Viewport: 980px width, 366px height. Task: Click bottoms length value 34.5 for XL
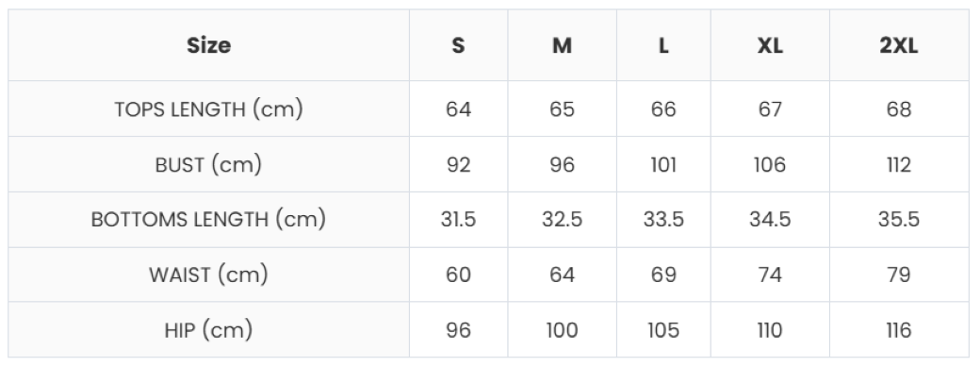click(x=770, y=220)
